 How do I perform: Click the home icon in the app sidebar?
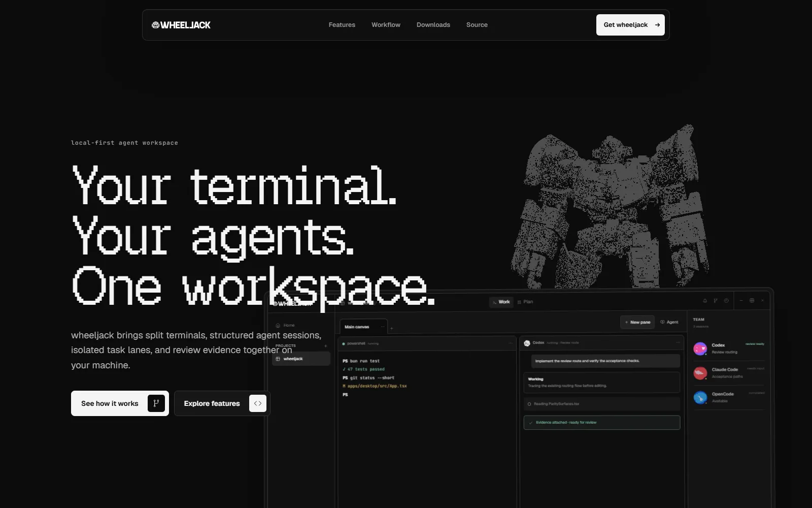(278, 325)
